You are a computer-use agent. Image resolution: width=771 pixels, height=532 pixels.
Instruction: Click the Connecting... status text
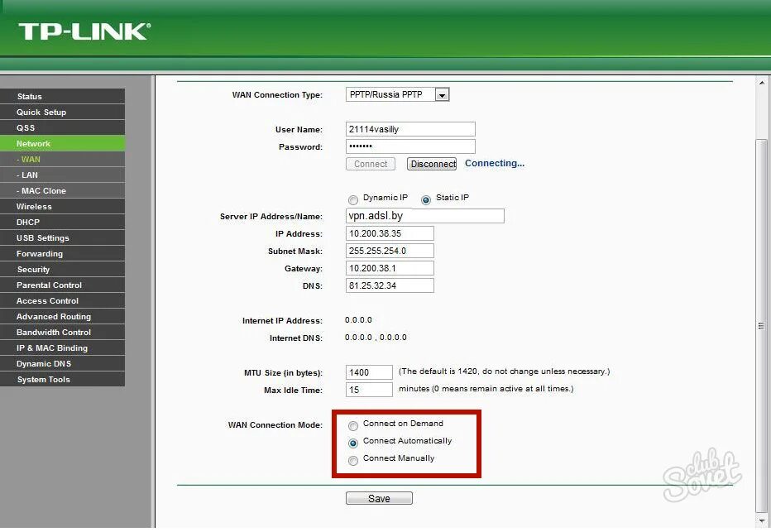tap(495, 163)
